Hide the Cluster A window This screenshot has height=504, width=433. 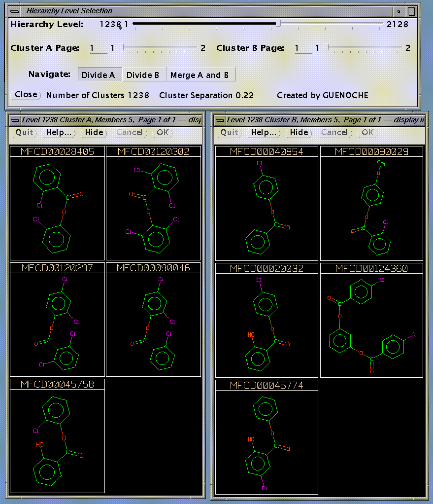(94, 133)
